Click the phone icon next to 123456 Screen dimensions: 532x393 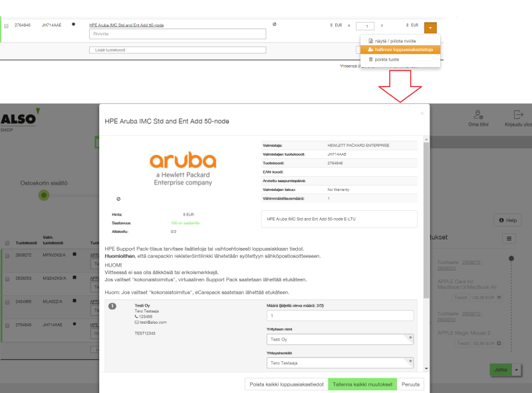tap(136, 317)
